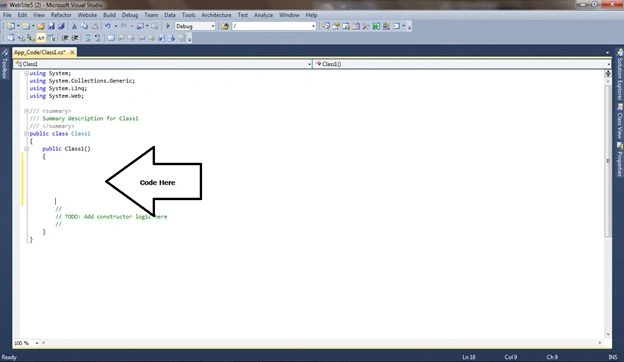Image resolution: width=624 pixels, height=362 pixels.
Task: Open the New Project dropdown arrow
Action: (x=18, y=26)
